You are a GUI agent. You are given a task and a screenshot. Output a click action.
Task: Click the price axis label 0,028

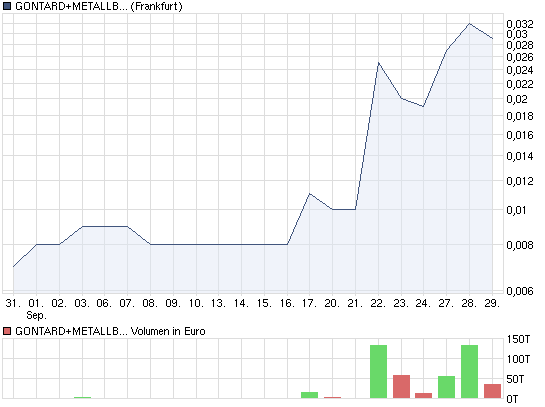520,45
